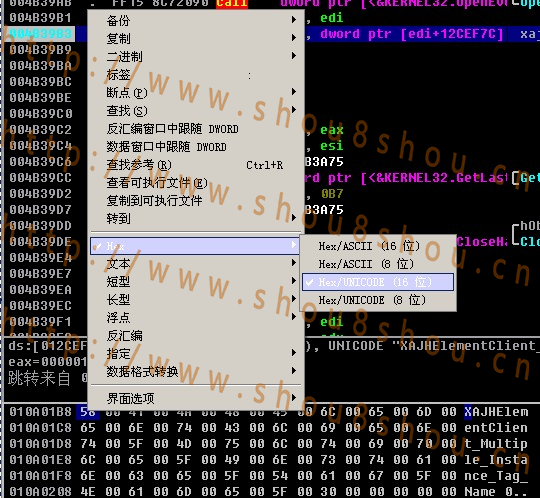This screenshot has width=540, height=498.
Task: Click dump text le_Insta
Action: click(x=496, y=460)
